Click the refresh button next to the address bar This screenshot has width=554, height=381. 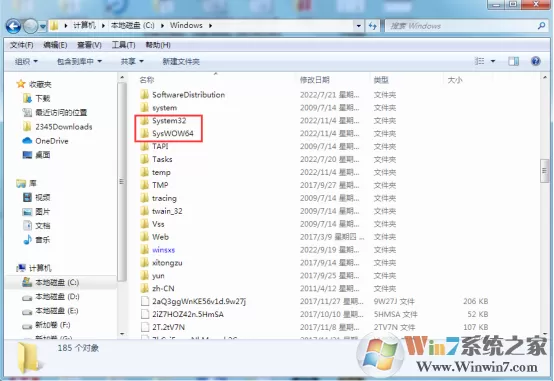coord(372,25)
